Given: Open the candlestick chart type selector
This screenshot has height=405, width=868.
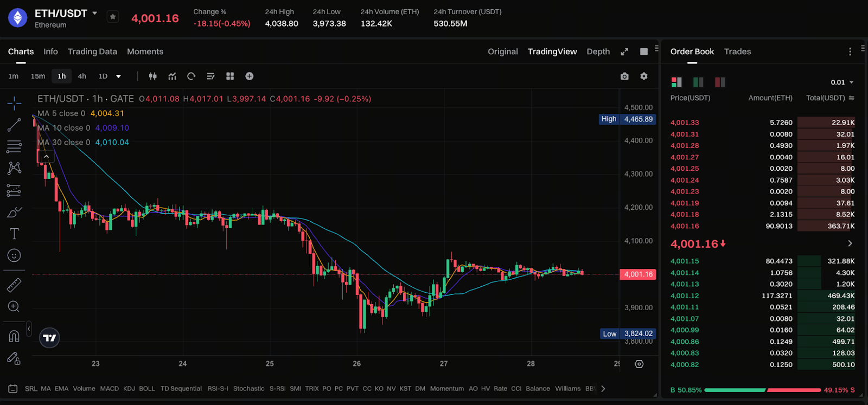Looking at the screenshot, I should [x=153, y=76].
